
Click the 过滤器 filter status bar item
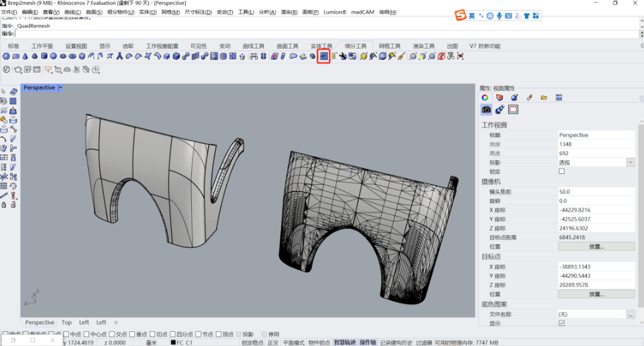(424, 342)
